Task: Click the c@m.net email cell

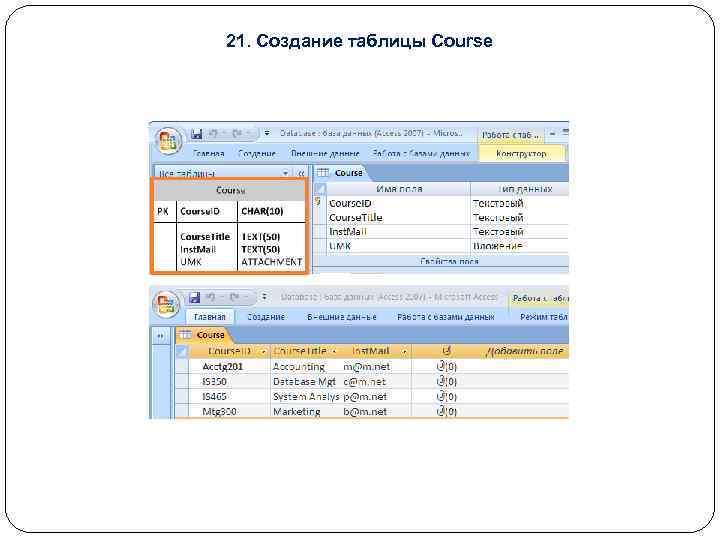Action: [x=365, y=382]
